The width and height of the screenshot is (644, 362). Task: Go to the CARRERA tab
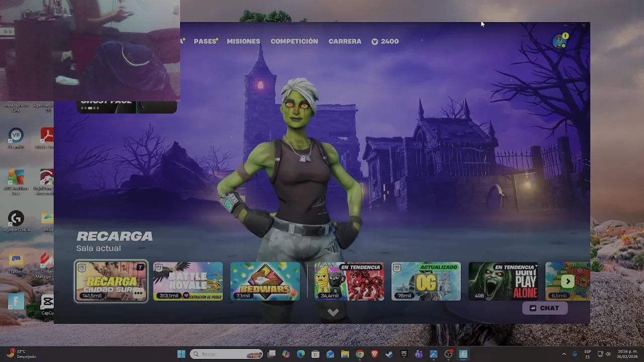(x=345, y=41)
